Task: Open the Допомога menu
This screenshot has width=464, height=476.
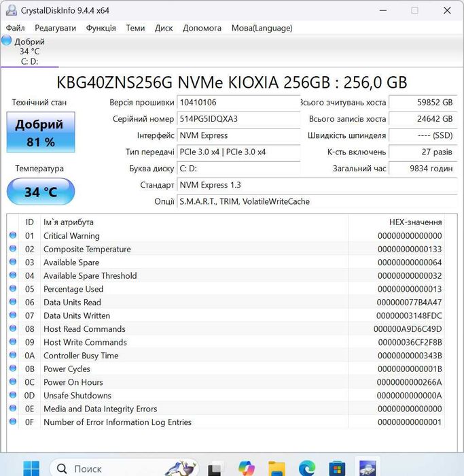Action: point(202,28)
